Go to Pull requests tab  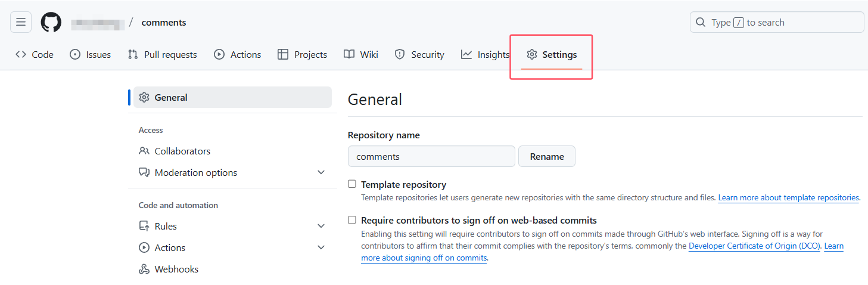tap(162, 54)
